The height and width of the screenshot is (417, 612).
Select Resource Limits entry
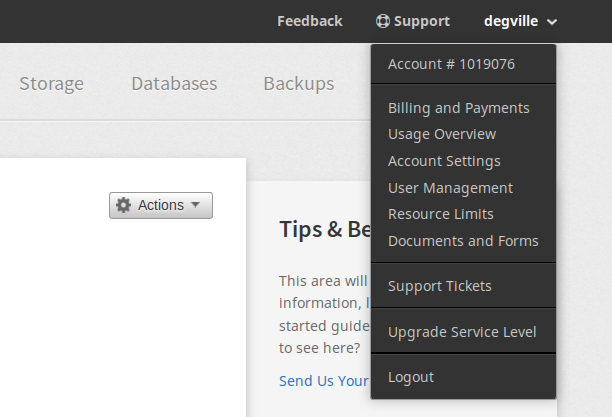(x=441, y=214)
